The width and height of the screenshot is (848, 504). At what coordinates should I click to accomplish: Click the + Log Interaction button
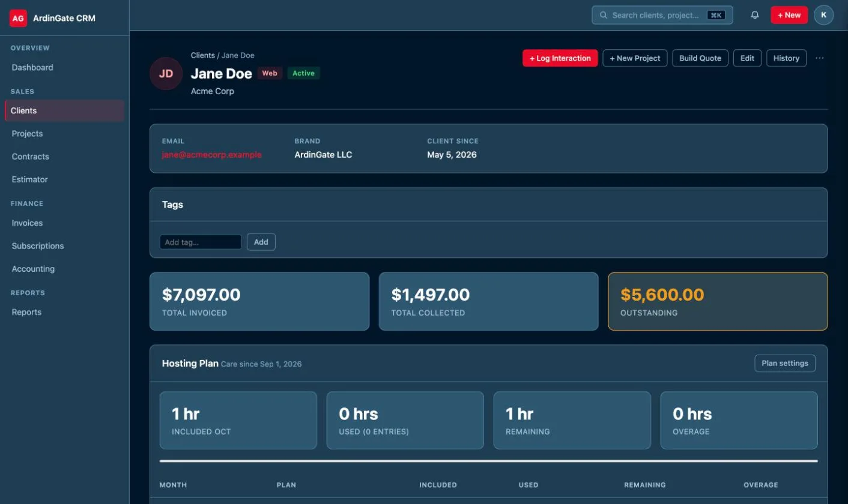tap(560, 58)
